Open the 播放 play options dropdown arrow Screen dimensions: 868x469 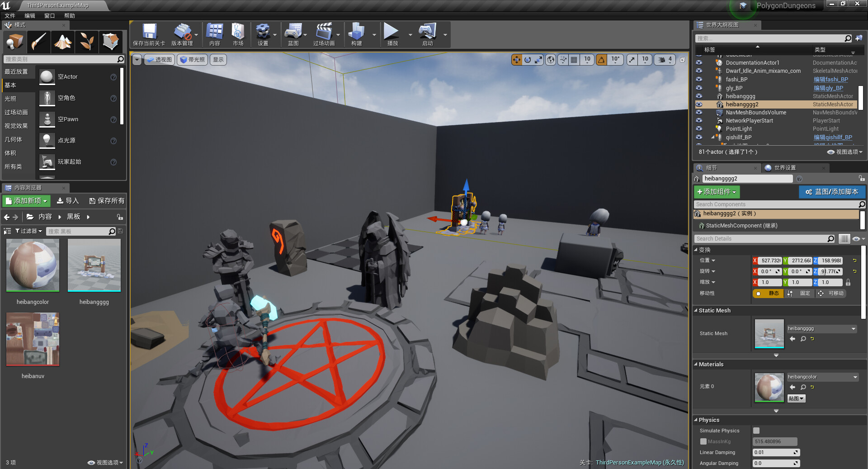(x=410, y=35)
